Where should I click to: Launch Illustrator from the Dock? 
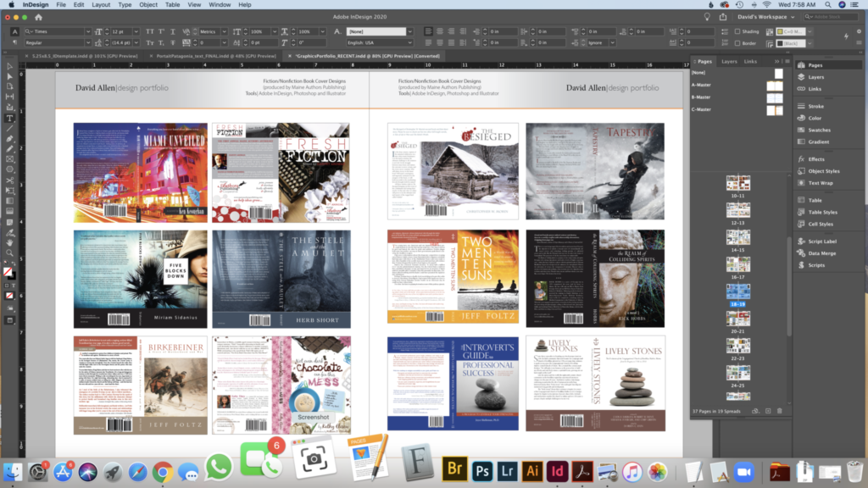[532, 471]
